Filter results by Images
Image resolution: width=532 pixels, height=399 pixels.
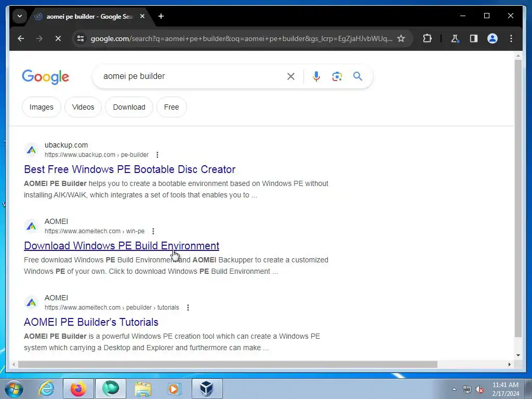(42, 107)
